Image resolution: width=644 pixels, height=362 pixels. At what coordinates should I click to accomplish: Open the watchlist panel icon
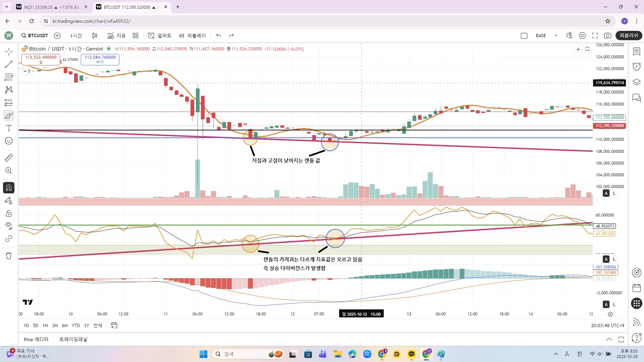pyautogui.click(x=636, y=51)
